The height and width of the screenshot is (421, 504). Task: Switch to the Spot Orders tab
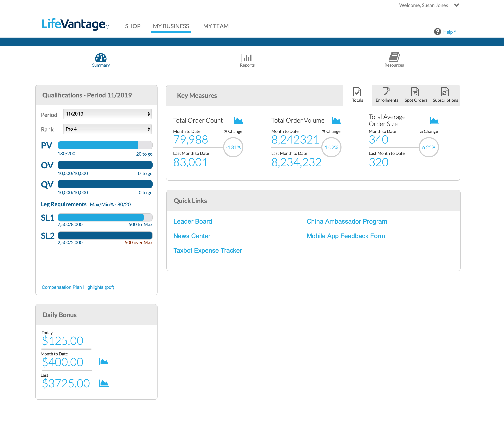pos(415,95)
